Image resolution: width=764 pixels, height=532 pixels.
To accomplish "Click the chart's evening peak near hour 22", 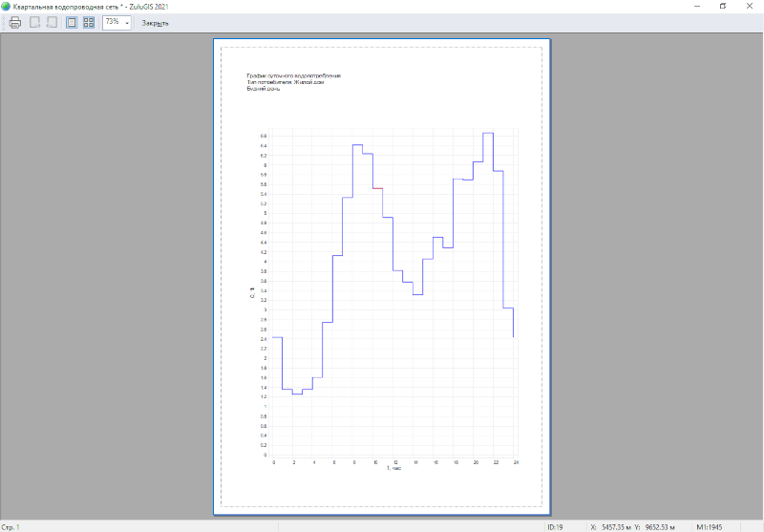I will (488, 134).
